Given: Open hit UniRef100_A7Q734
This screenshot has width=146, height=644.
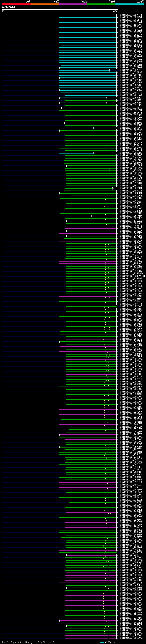Looking at the screenshot, I should click(131, 42).
